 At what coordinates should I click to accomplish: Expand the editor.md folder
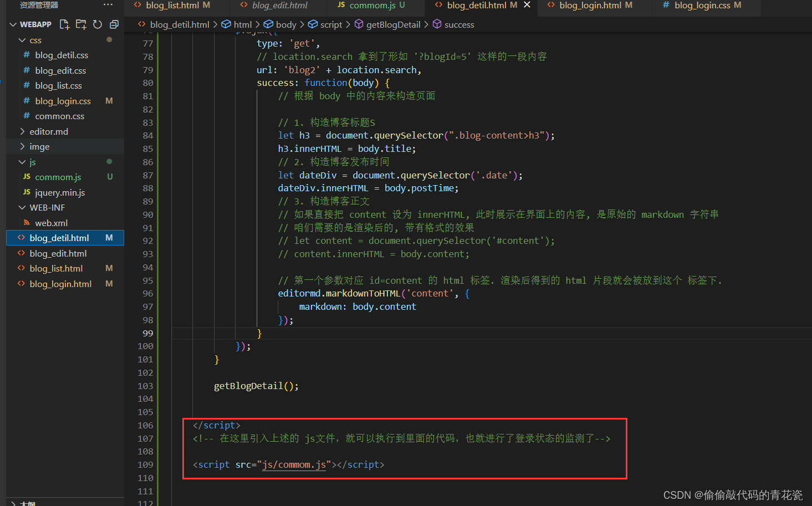click(22, 131)
